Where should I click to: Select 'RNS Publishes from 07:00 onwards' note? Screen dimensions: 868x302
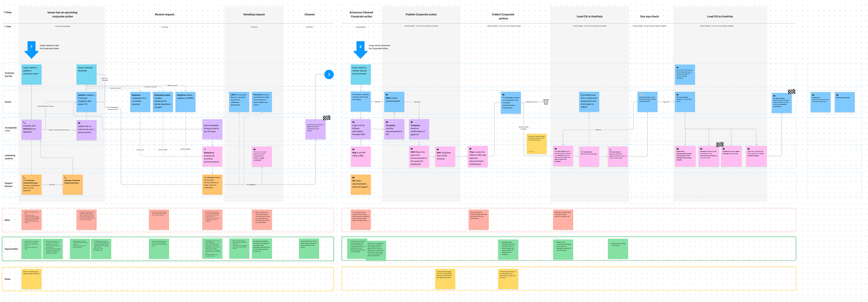tap(445, 157)
